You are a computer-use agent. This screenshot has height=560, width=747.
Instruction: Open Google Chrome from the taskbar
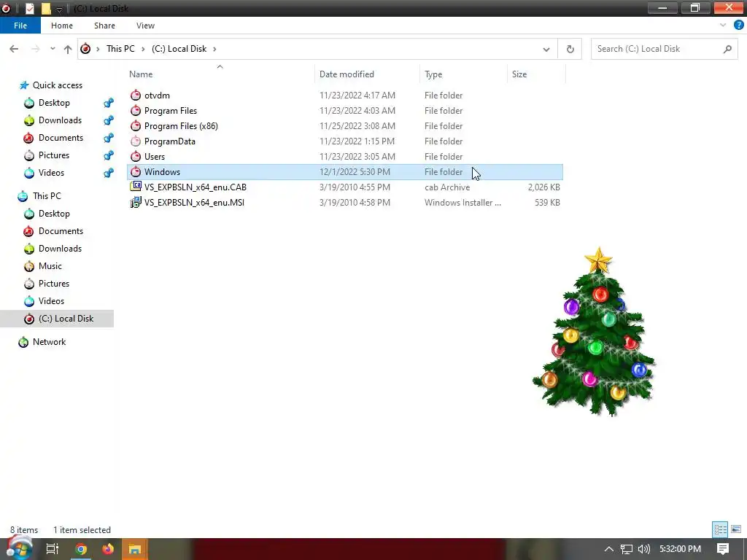coord(81,549)
